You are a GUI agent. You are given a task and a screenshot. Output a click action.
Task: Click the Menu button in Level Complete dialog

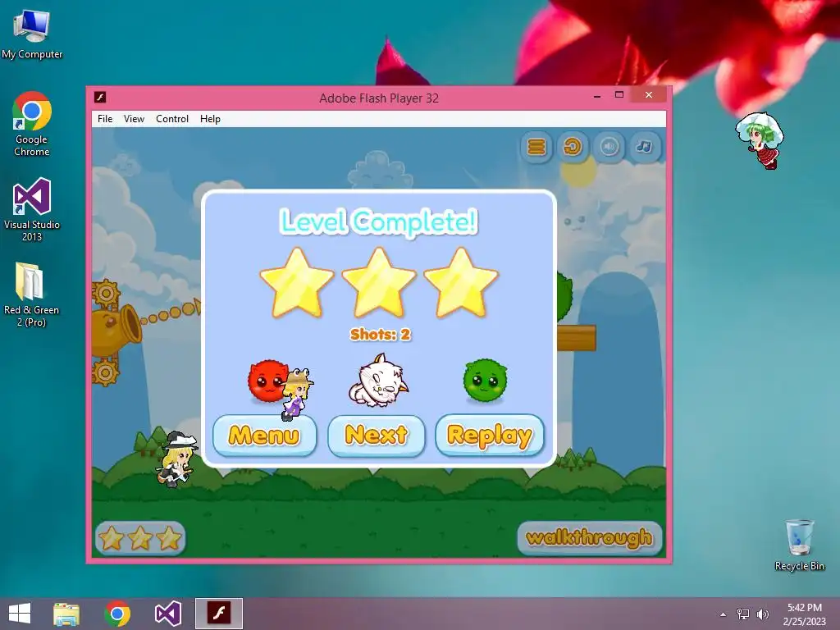264,435
